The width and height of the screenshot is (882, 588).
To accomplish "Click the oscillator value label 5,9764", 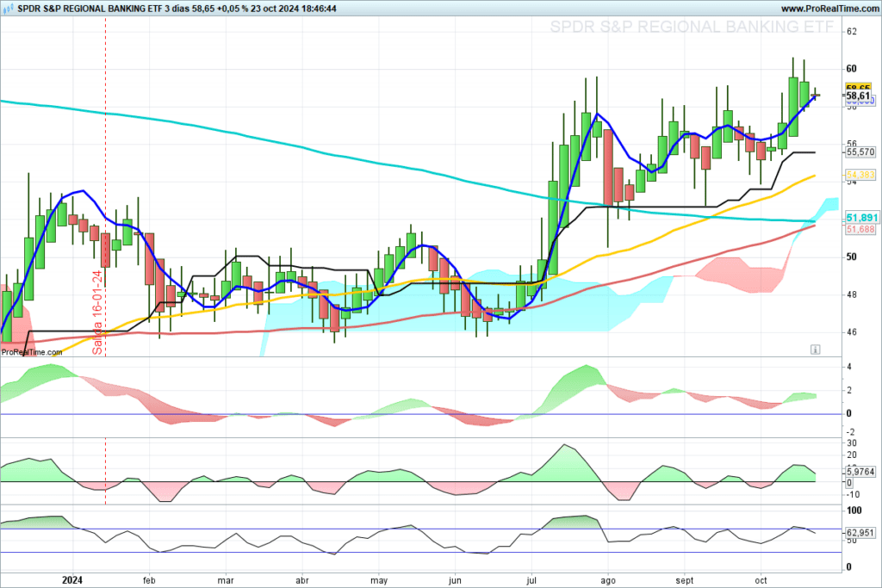I will coord(860,472).
